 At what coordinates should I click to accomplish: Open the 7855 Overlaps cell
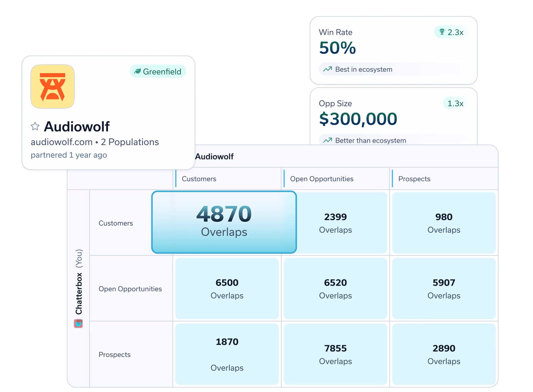pos(335,354)
